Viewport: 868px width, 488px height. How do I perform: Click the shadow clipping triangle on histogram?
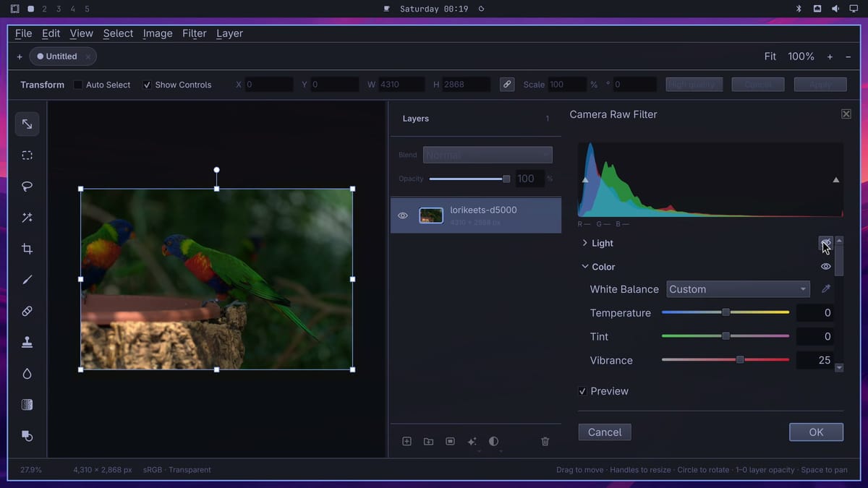click(585, 179)
